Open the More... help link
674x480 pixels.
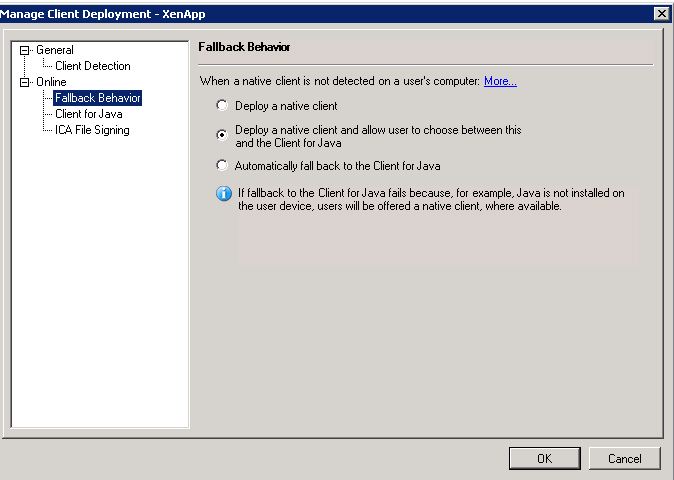(500, 81)
